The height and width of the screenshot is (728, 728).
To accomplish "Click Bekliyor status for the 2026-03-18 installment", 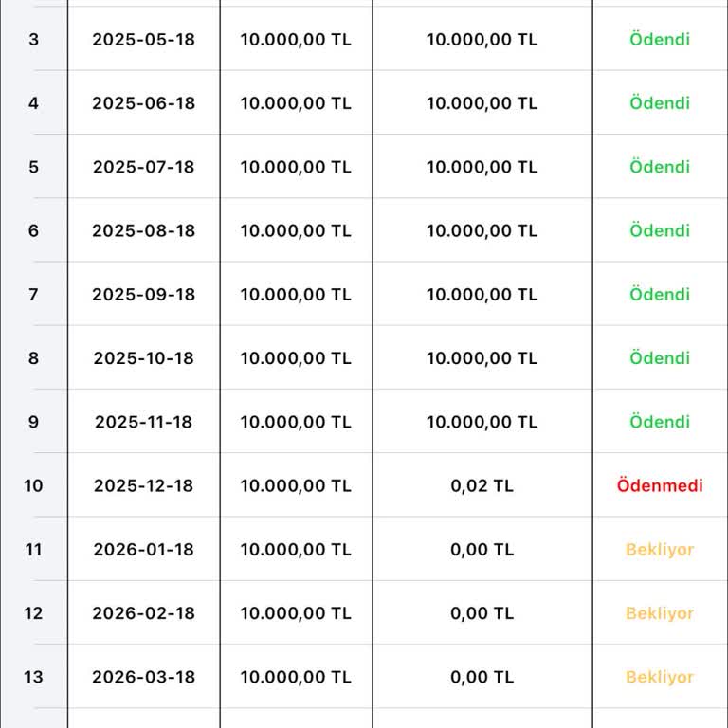I will coord(660,677).
